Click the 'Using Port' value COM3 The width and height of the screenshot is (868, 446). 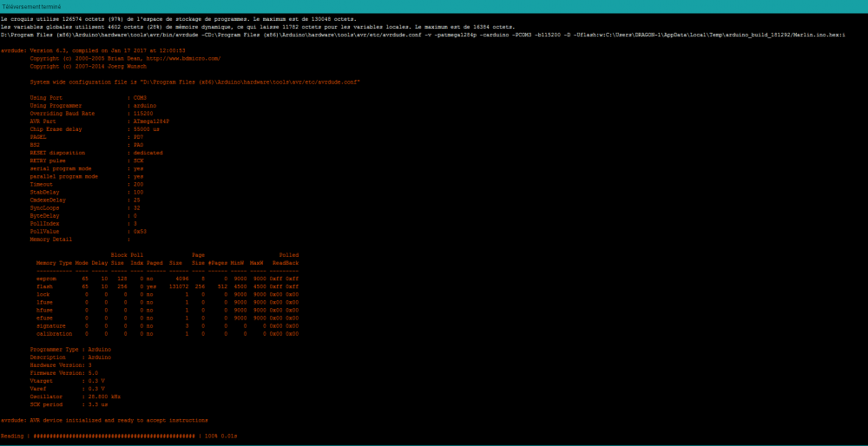(x=140, y=97)
